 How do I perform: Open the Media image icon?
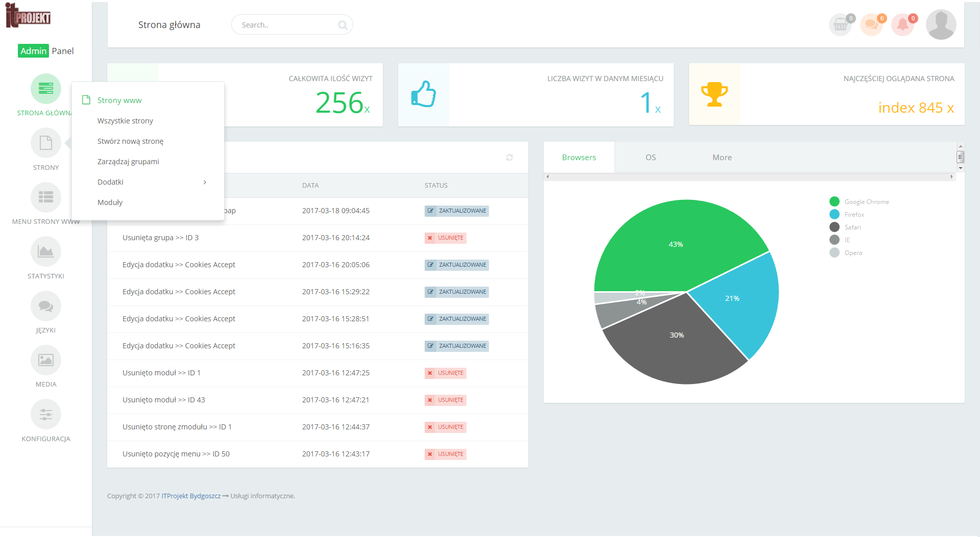point(46,360)
